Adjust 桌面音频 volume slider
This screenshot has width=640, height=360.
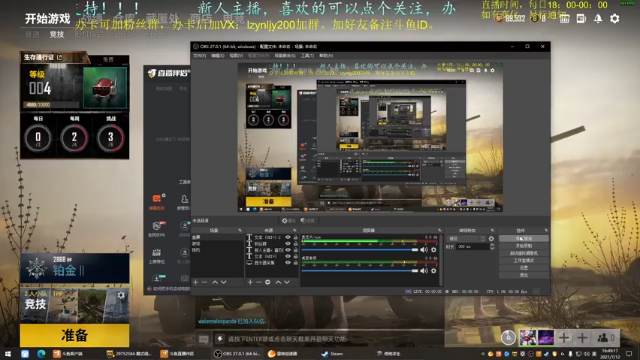[360, 270]
